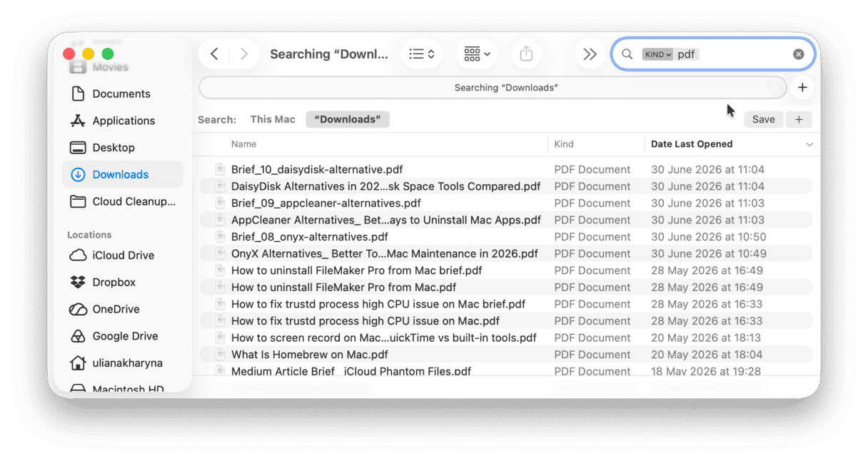The height and width of the screenshot is (461, 868).
Task: Sort by the Name column header
Action: coord(243,144)
